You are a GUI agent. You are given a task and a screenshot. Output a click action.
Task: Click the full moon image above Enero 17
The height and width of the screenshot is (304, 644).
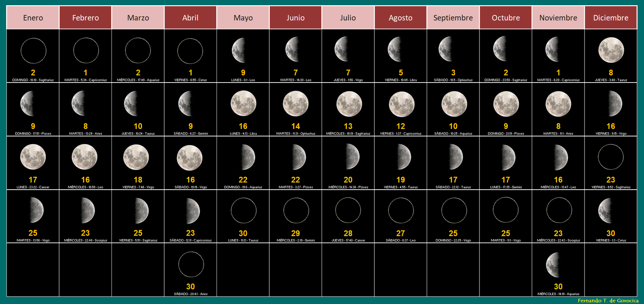[33, 157]
